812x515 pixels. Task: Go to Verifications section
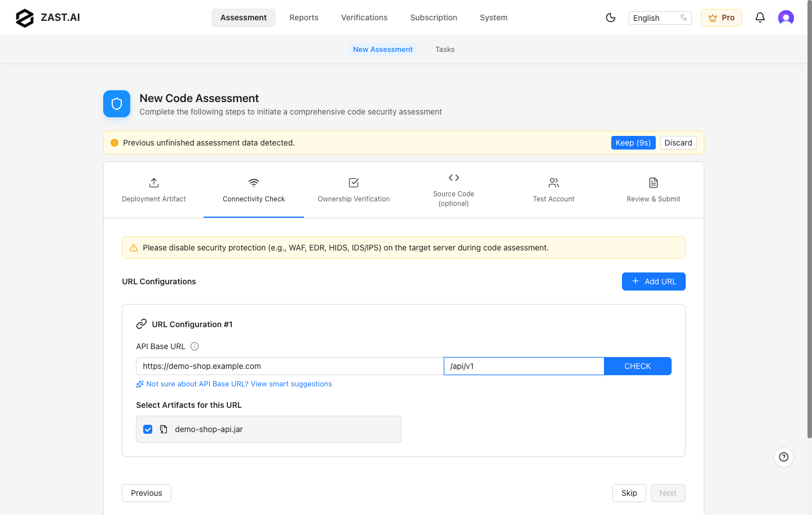click(364, 17)
